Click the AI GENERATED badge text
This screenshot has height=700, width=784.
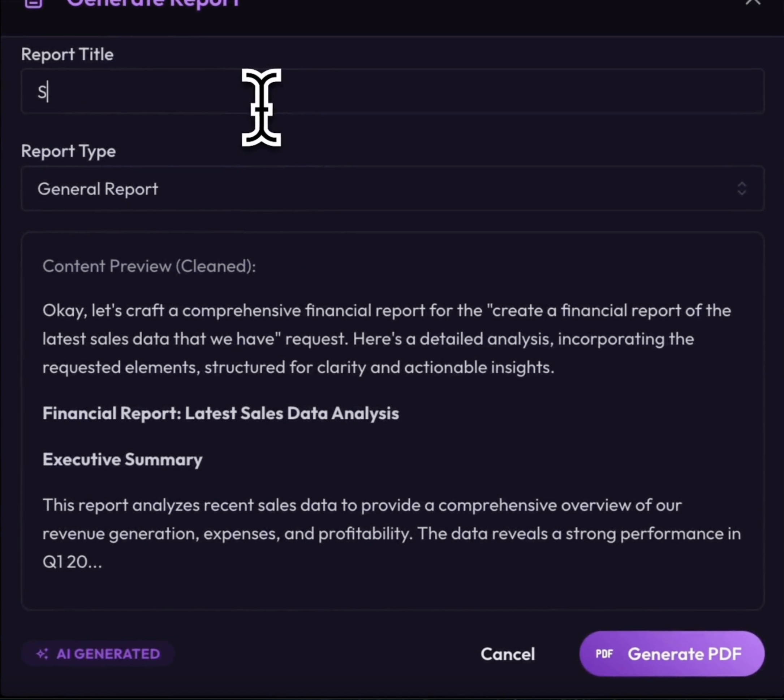click(x=108, y=654)
